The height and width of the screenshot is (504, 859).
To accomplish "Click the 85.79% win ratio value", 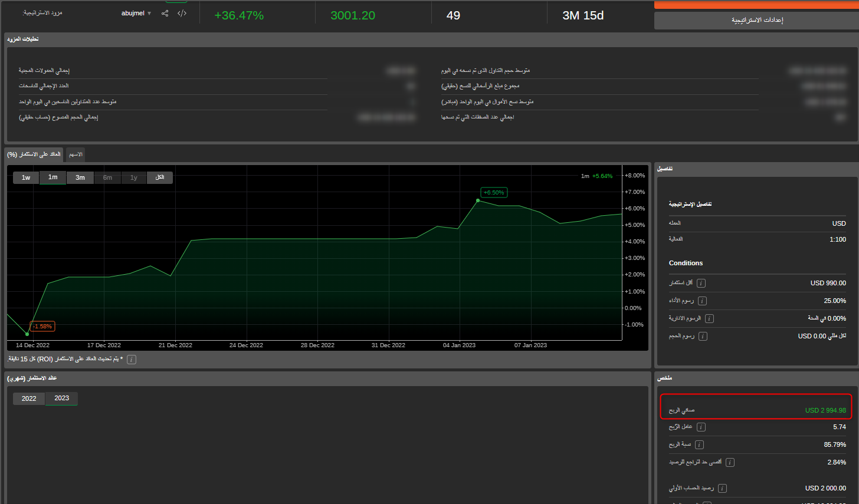I will click(x=835, y=444).
